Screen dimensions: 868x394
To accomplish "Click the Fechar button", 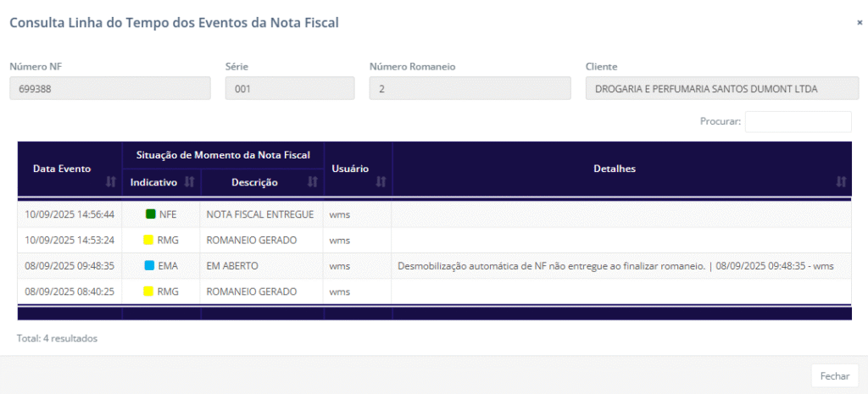I will [x=834, y=375].
